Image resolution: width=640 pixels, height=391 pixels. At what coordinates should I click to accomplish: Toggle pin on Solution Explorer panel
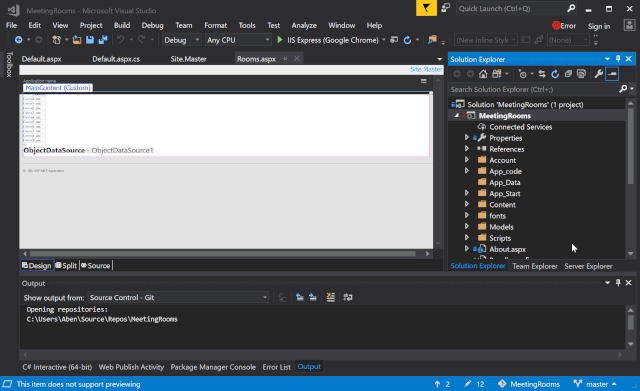point(618,59)
